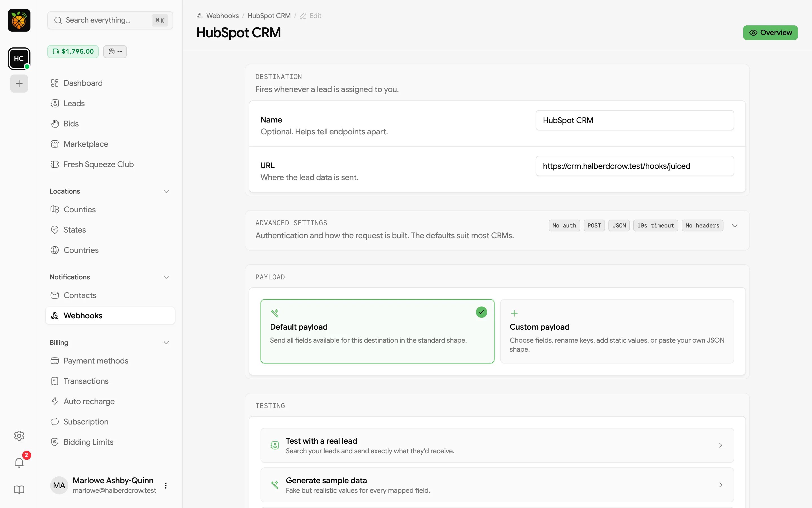Expand Advanced Settings chevron
The height and width of the screenshot is (508, 812).
735,226
